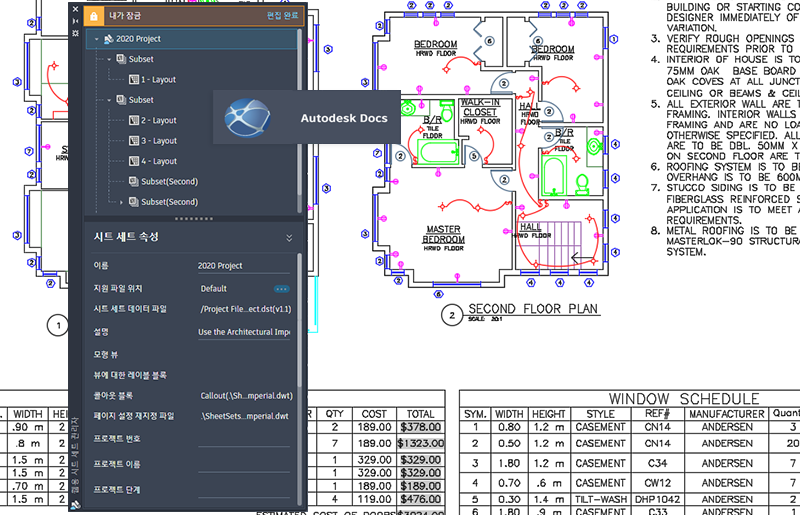800x515 pixels.
Task: Click the /Project File...ect.dst(v1.1) value
Action: 246,309
